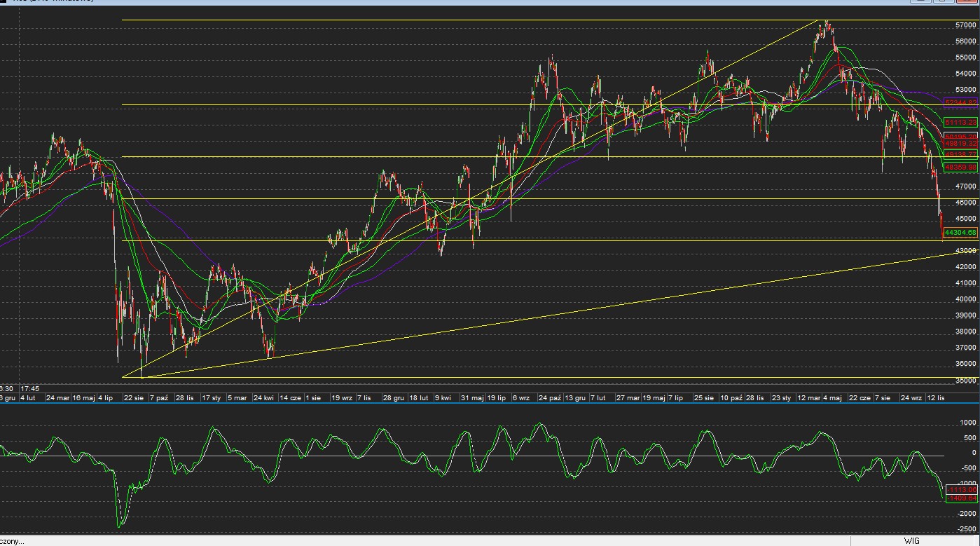Viewport: 980px width, 546px height.
Task: Click the red-bordered 49819.32 average label
Action: [x=960, y=144]
